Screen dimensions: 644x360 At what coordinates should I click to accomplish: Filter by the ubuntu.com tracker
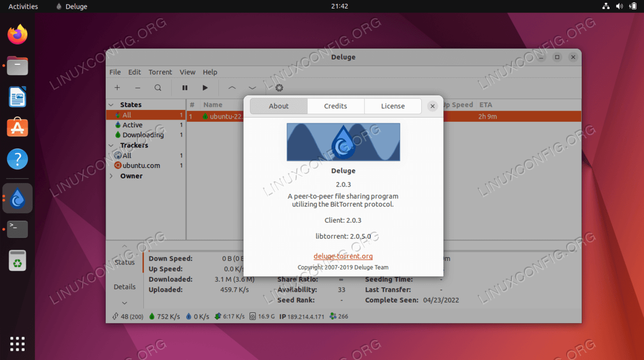coord(145,166)
